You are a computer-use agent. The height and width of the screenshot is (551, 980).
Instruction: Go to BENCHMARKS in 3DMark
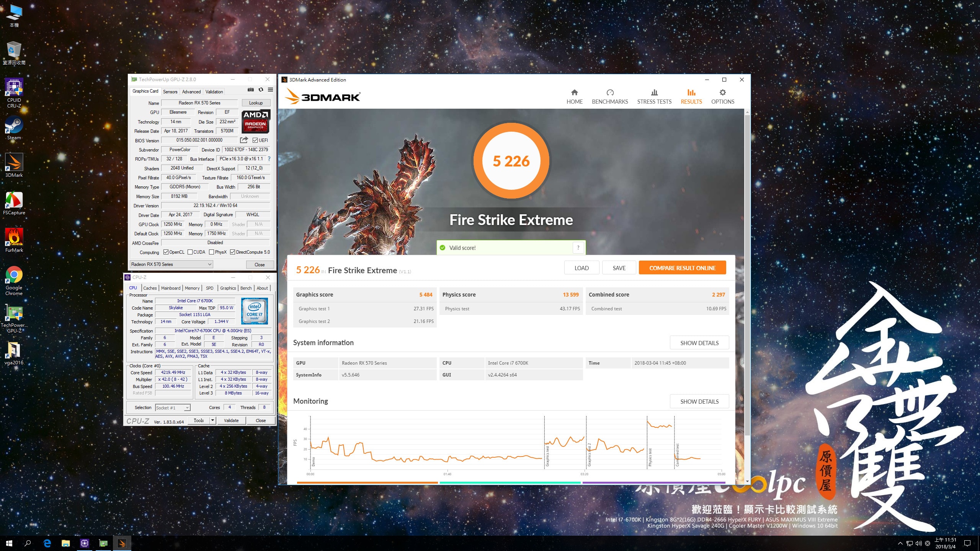pos(610,96)
